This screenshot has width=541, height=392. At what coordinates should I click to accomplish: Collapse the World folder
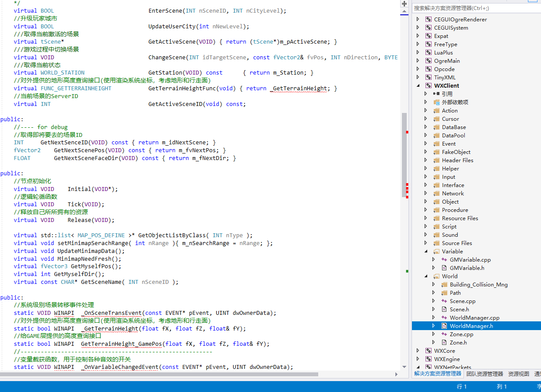(x=426, y=276)
